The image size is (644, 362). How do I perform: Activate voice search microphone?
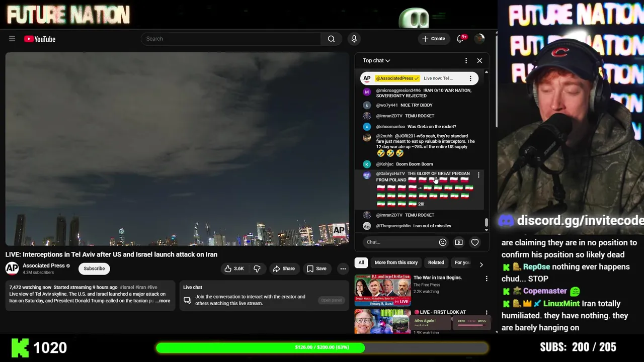[354, 39]
